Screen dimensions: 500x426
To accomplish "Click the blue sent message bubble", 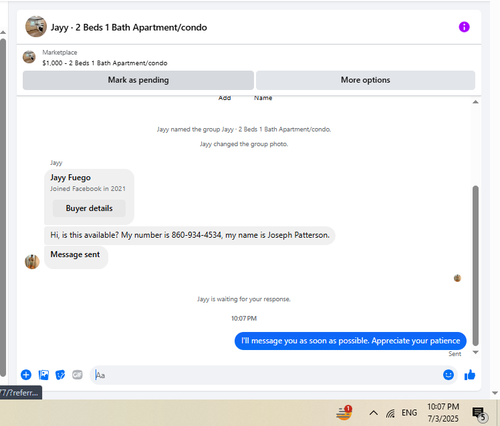I will 350,341.
